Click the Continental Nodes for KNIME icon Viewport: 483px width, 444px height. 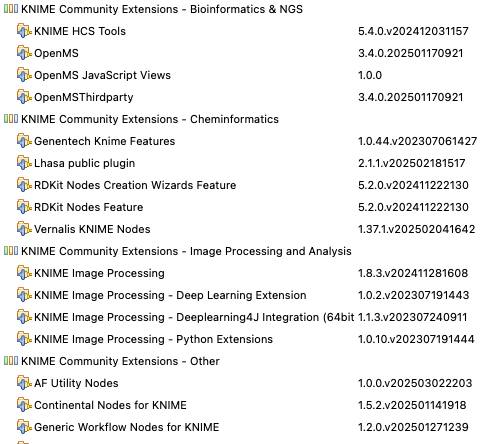(24, 405)
